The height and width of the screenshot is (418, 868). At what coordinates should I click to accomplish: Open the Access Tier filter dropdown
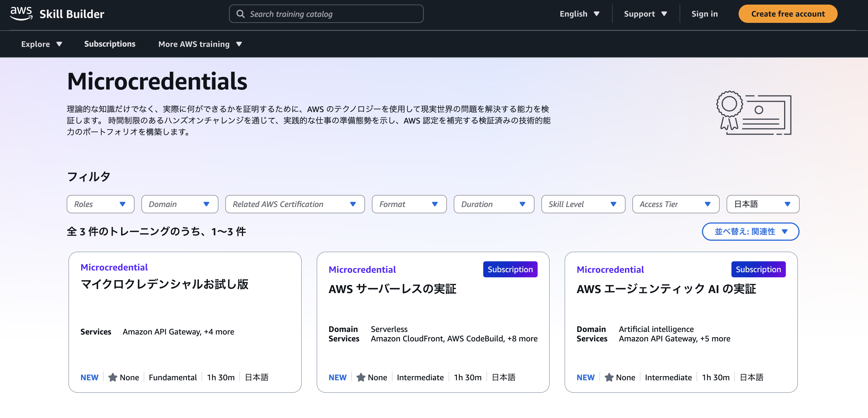675,204
